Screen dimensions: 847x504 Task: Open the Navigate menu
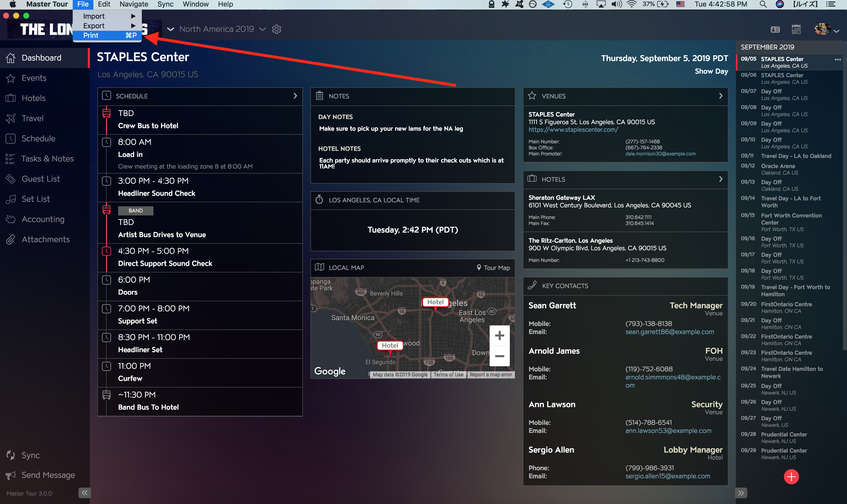click(134, 5)
